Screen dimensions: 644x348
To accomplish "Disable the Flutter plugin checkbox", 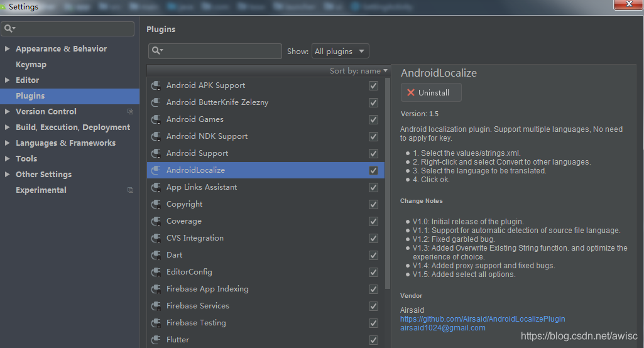I will click(373, 340).
